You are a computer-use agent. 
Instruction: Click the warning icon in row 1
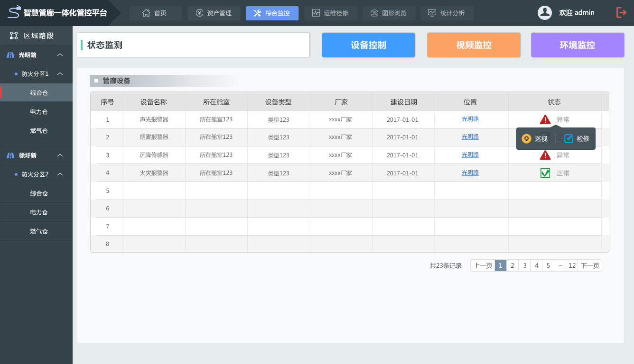click(545, 119)
